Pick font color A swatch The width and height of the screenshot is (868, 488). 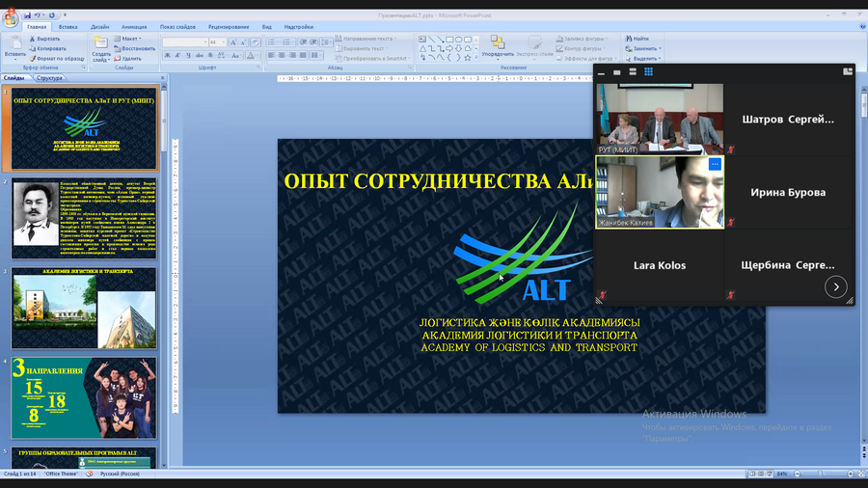click(x=250, y=55)
